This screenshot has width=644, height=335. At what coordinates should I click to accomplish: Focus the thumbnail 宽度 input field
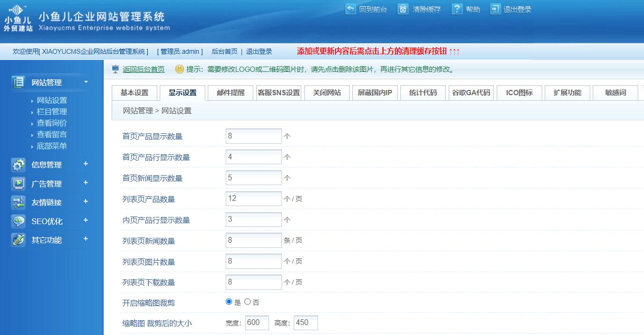click(x=257, y=323)
